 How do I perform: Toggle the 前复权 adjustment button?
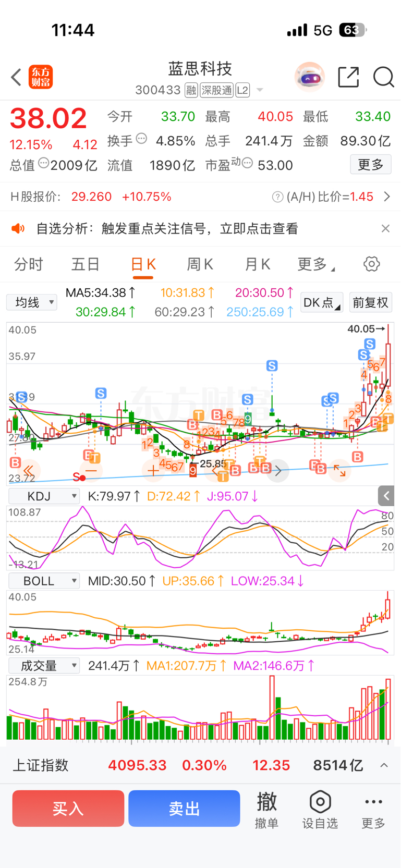(x=370, y=302)
